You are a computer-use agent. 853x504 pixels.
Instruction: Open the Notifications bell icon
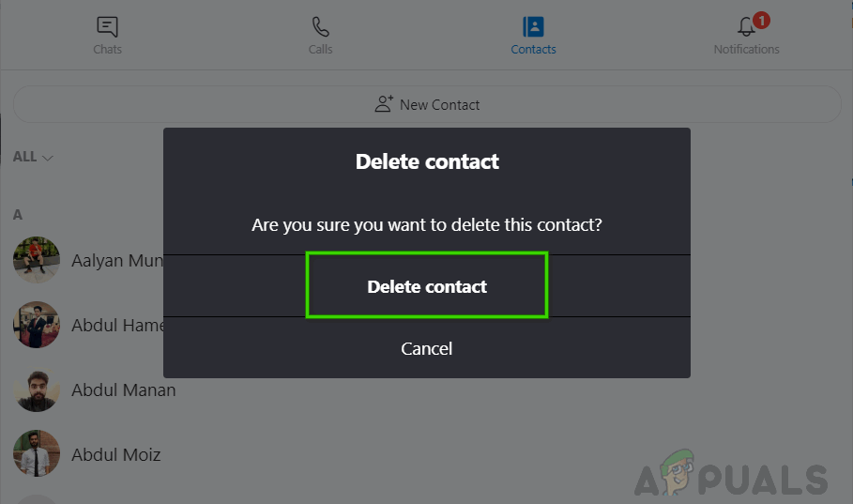click(x=746, y=26)
